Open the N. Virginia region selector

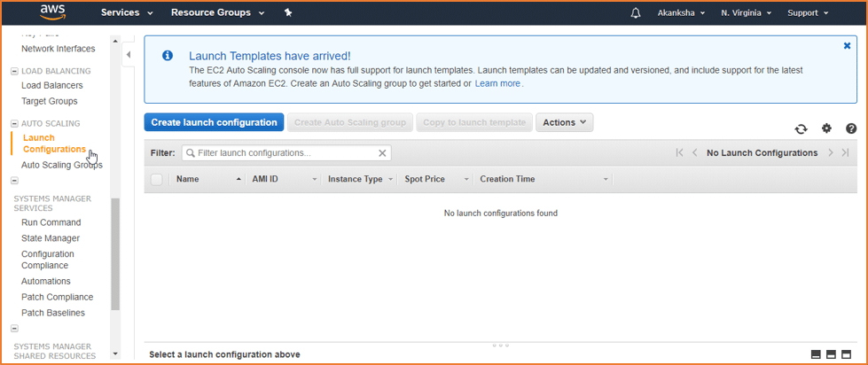coord(747,12)
